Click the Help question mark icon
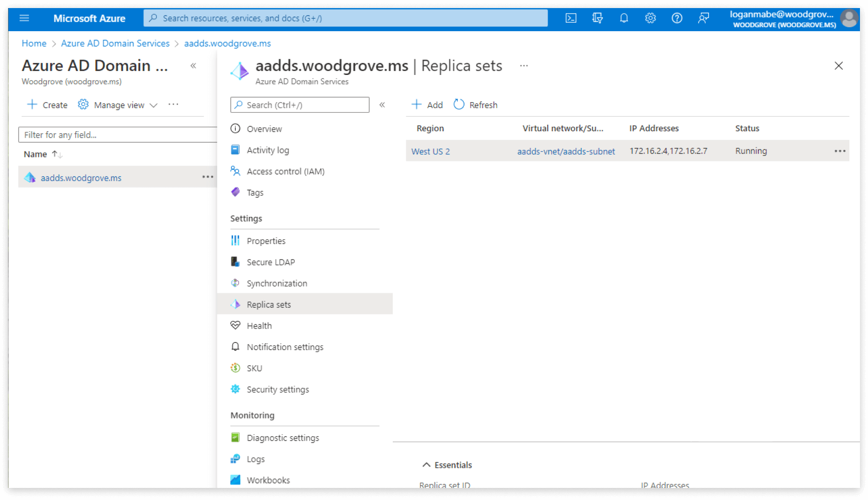Screen dimensions: 868x500 pyautogui.click(x=677, y=18)
